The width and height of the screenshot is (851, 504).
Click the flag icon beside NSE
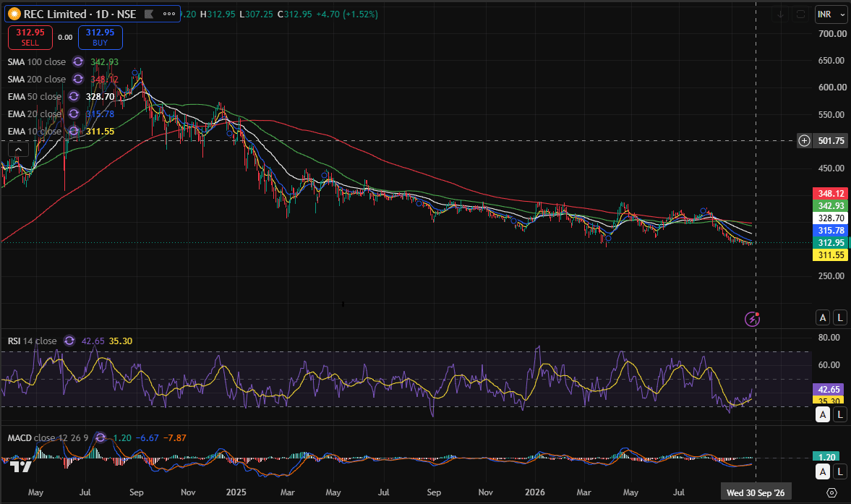coord(149,14)
